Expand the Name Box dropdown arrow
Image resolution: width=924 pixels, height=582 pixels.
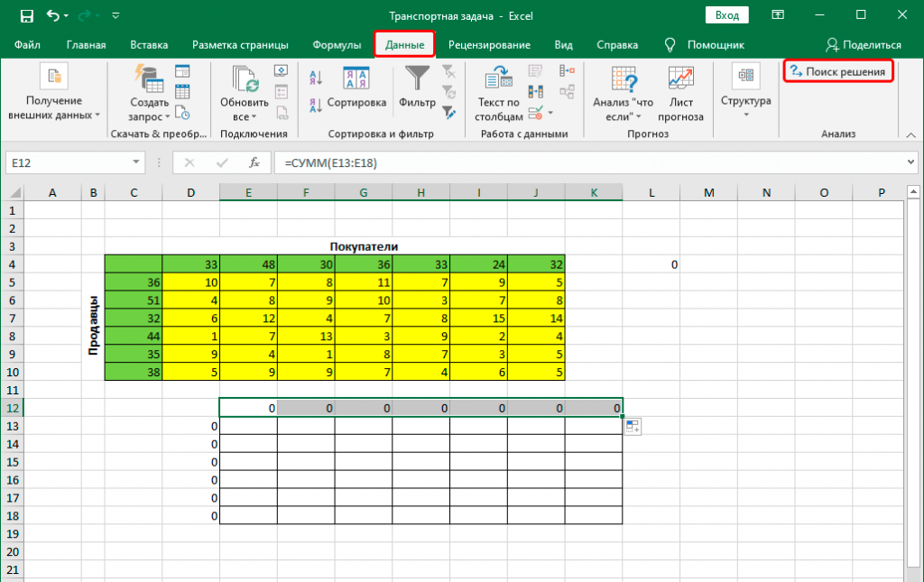(136, 162)
